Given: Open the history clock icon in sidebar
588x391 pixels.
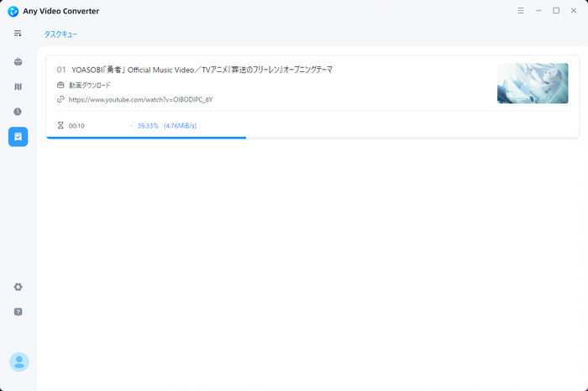Looking at the screenshot, I should pos(18,112).
